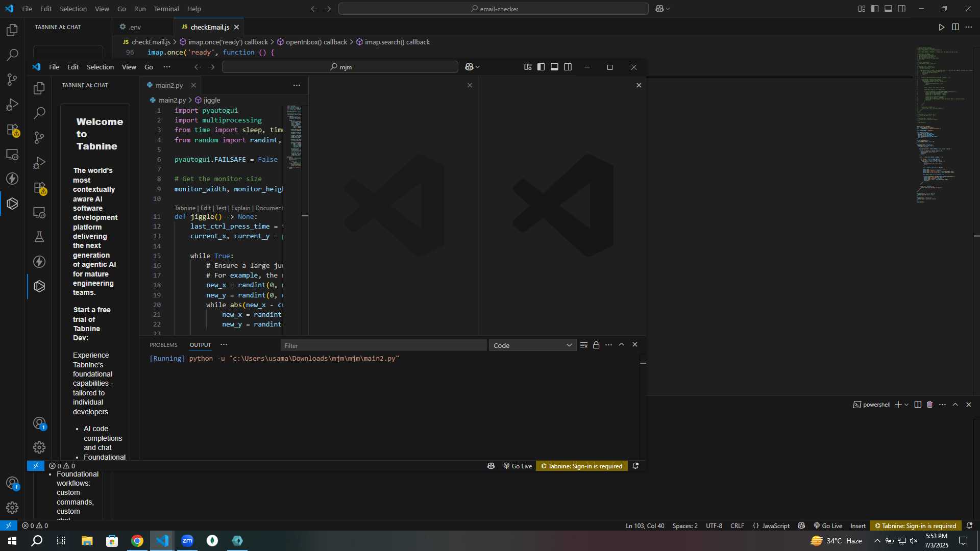Open Manage gear in the mjm window

click(x=39, y=447)
